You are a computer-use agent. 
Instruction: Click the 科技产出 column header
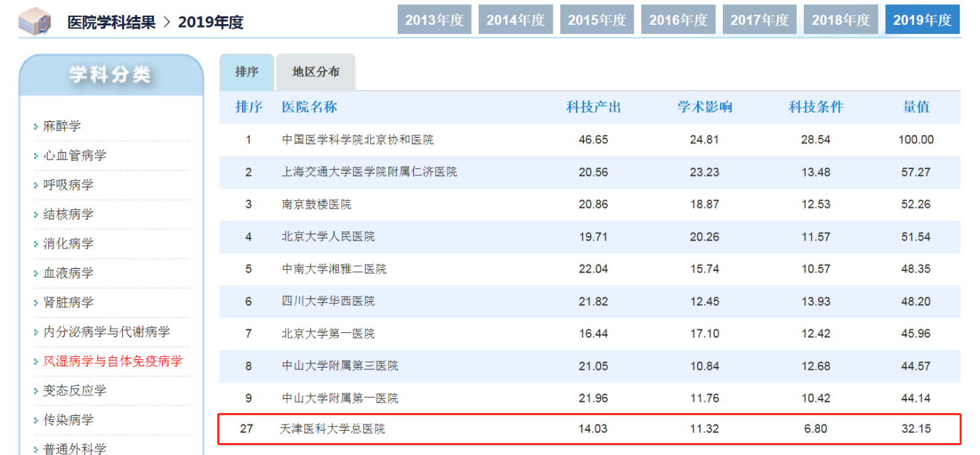(x=594, y=107)
